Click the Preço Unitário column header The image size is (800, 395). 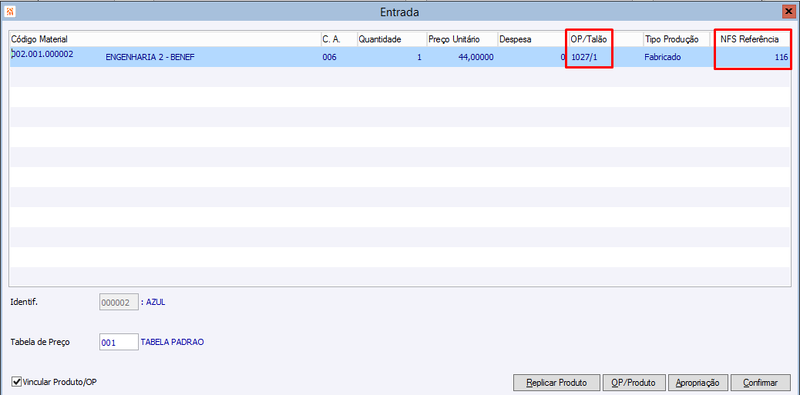(462, 39)
